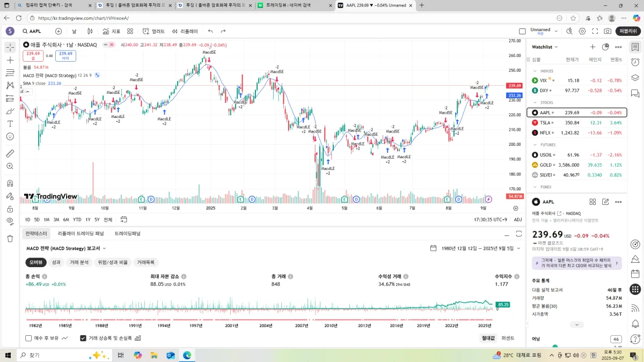
Task: Open the layout setup square icon
Action: [x=523, y=32]
